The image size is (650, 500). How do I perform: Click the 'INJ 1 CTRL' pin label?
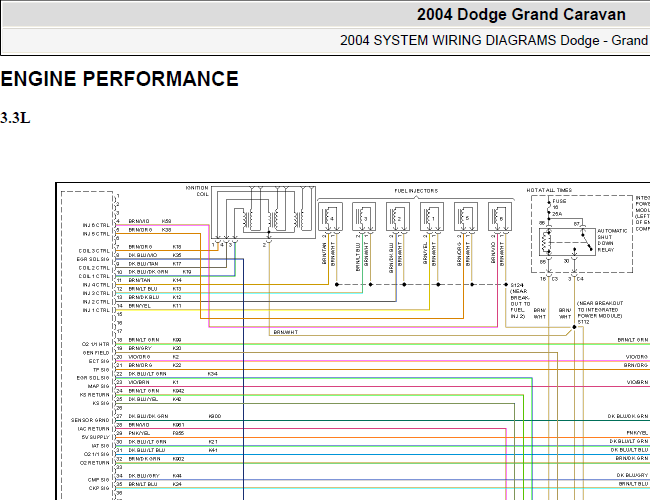pos(96,310)
